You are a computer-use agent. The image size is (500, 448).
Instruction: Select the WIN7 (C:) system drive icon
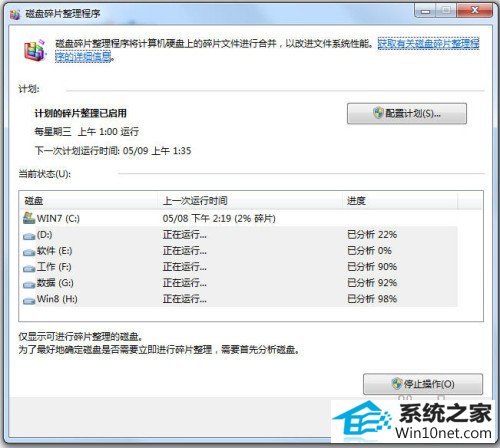point(29,218)
